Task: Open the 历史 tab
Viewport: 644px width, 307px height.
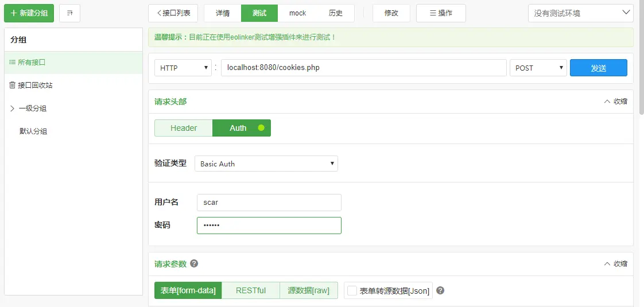Action: [x=336, y=13]
